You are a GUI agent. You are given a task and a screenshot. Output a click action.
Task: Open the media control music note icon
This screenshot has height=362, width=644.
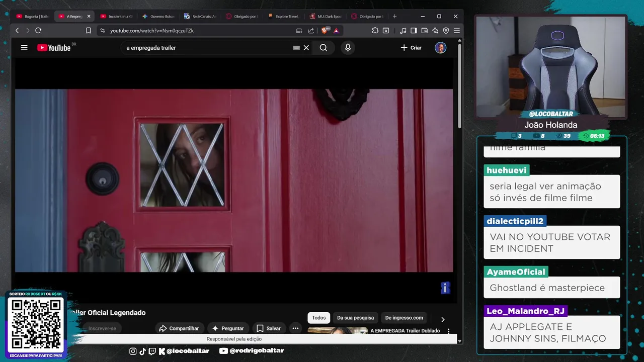pos(403,31)
